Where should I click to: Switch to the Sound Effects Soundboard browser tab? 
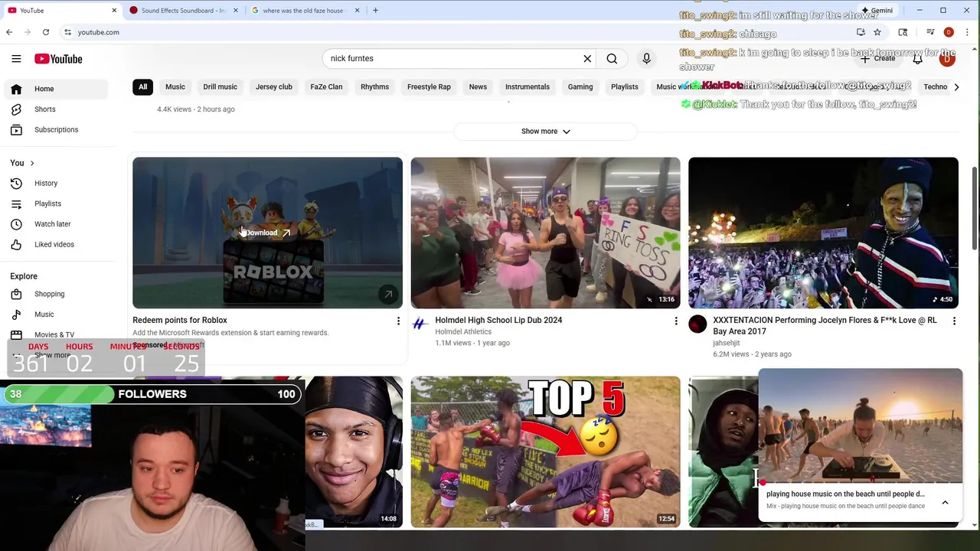184,10
